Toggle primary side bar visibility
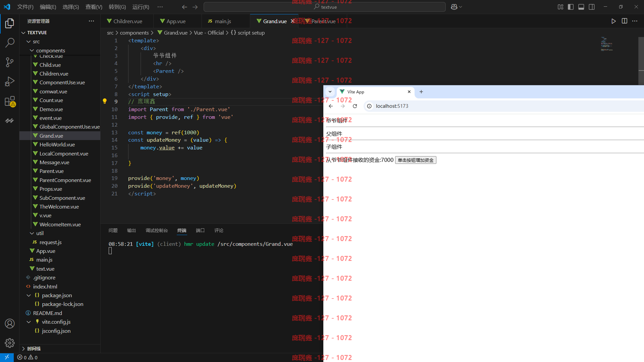Image resolution: width=644 pixels, height=362 pixels. coord(571,7)
